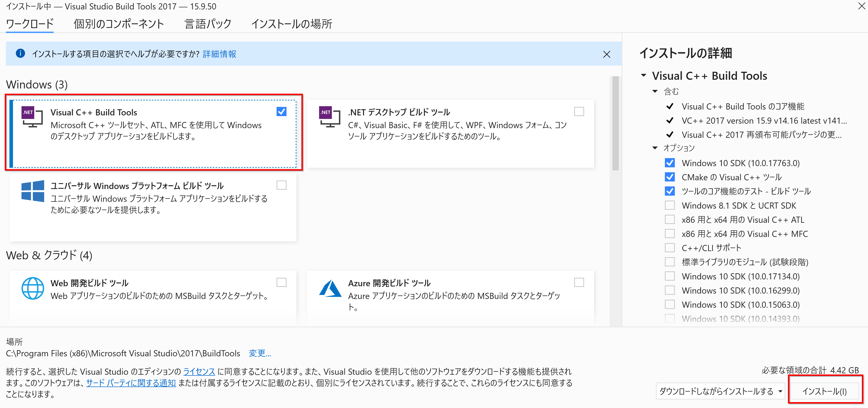Uncheck CMake の Visual C++ ツール option

tap(670, 177)
